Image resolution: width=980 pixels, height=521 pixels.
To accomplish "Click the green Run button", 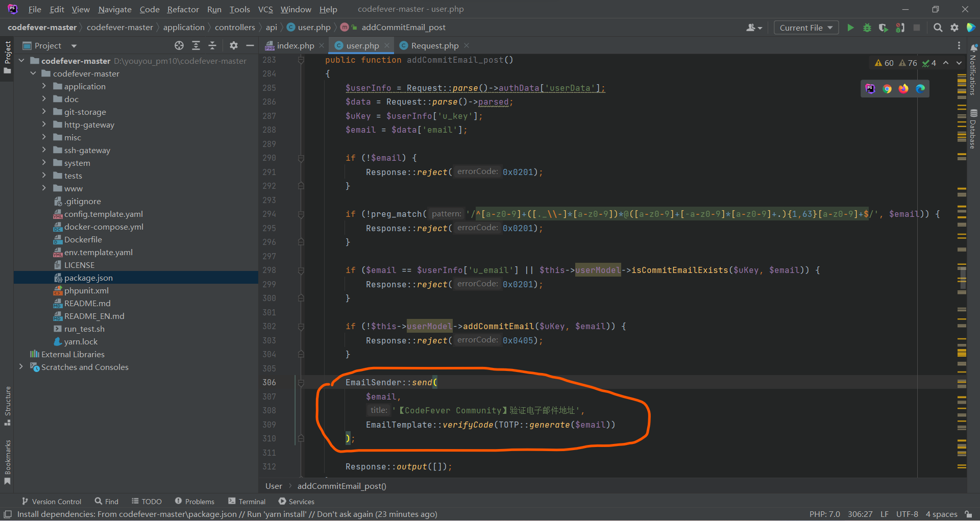I will pyautogui.click(x=850, y=28).
